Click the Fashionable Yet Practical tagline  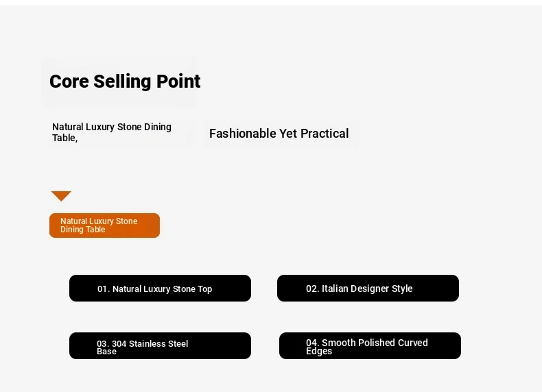[279, 134]
